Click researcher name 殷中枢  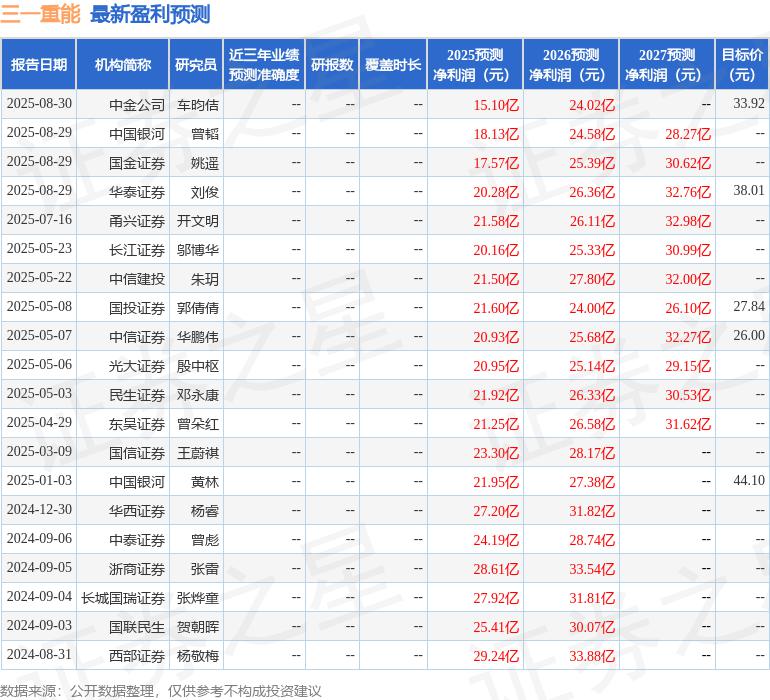point(198,365)
